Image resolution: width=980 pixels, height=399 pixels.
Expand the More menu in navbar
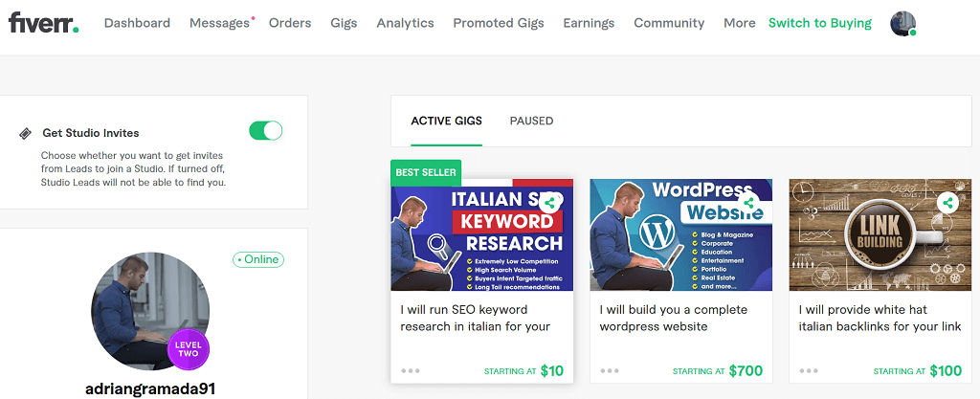click(x=740, y=23)
